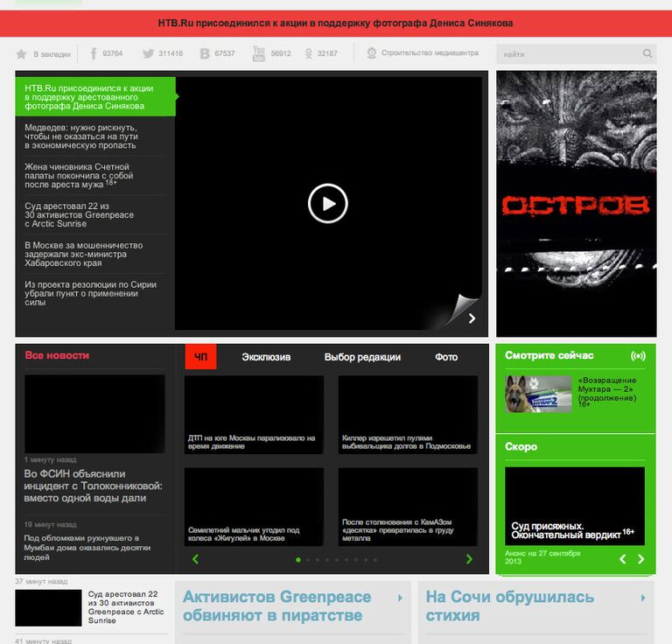Switch to the Эксклюзив tab
The image size is (672, 644).
tap(266, 357)
